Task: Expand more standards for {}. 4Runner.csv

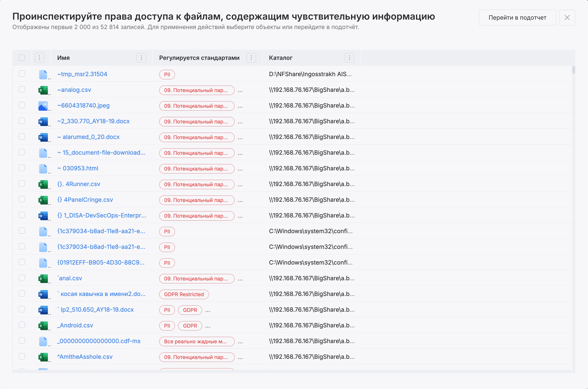Action: [240, 185]
